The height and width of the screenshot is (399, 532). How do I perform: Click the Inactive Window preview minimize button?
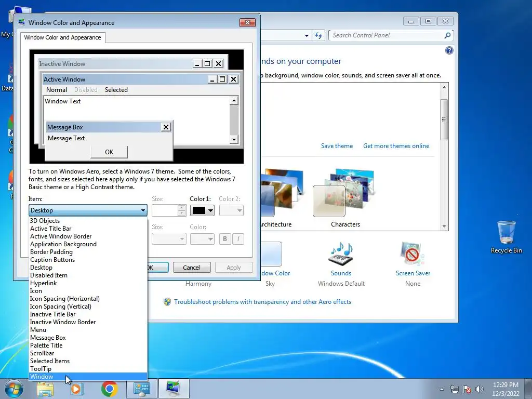click(x=197, y=63)
